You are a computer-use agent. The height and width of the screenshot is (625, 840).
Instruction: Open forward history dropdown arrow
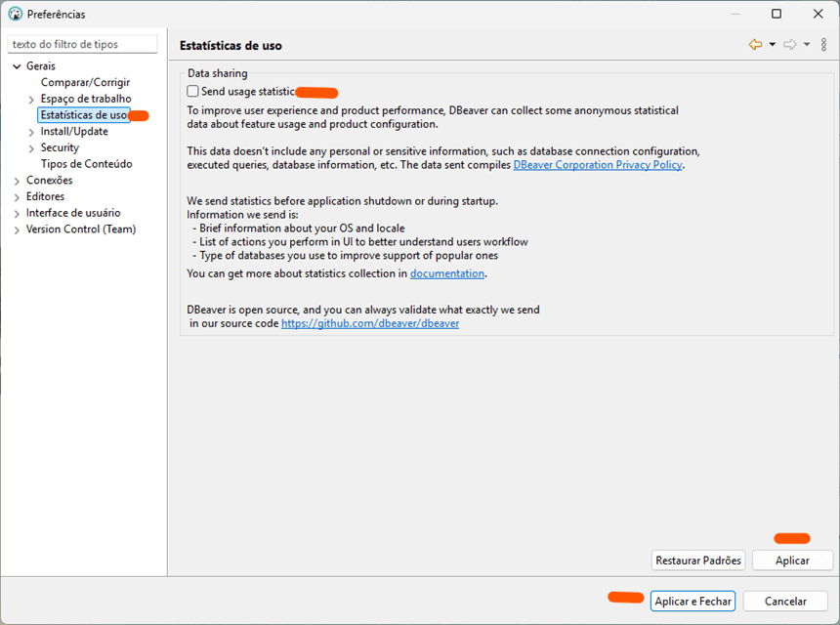pyautogui.click(x=807, y=45)
